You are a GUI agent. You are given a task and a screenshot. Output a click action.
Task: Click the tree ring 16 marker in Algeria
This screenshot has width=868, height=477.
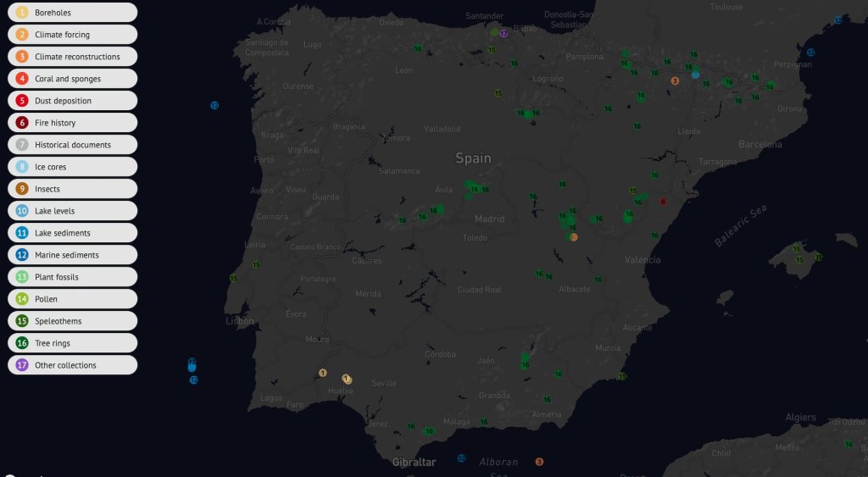tap(848, 444)
